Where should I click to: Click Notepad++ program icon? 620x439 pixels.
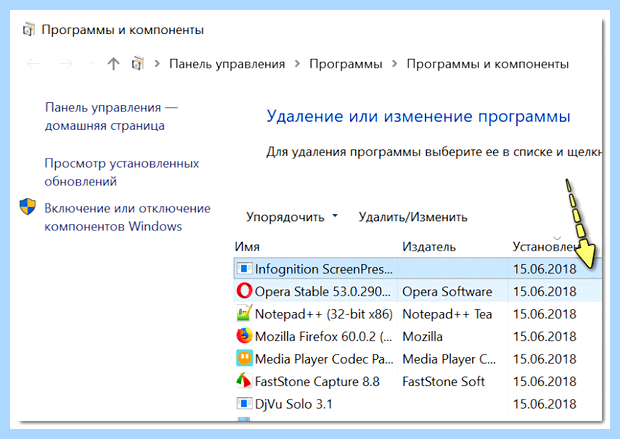[244, 313]
